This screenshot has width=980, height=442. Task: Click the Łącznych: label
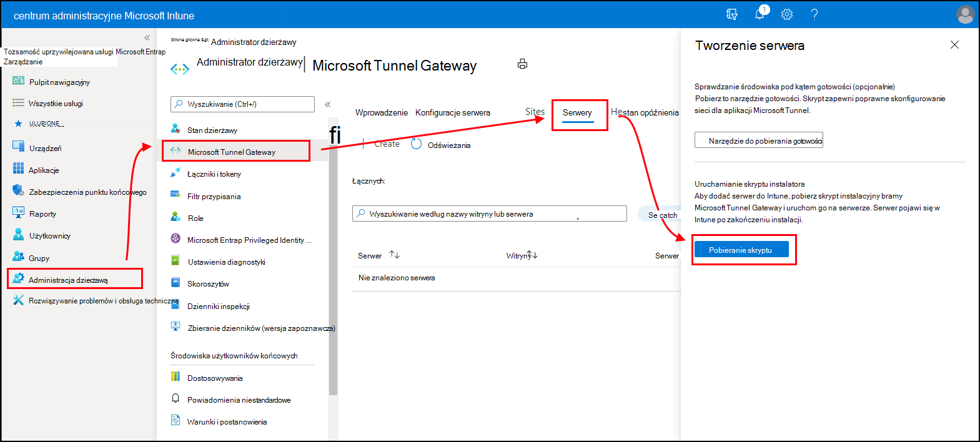tap(369, 181)
